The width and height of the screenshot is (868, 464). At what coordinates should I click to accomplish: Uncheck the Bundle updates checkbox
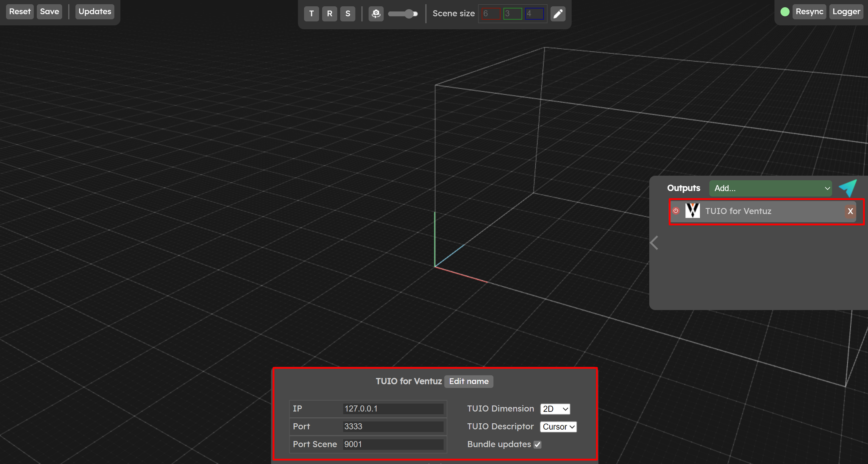click(x=537, y=444)
